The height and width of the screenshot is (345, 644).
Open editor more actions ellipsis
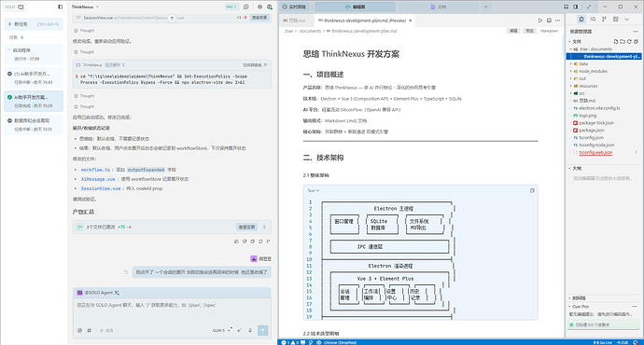coord(557,21)
